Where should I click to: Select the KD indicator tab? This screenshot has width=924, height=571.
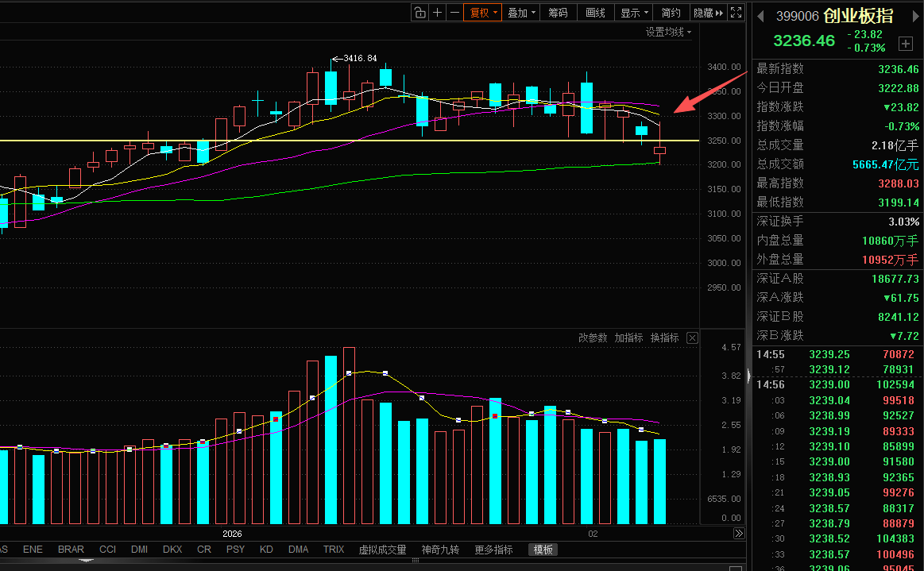click(266, 550)
